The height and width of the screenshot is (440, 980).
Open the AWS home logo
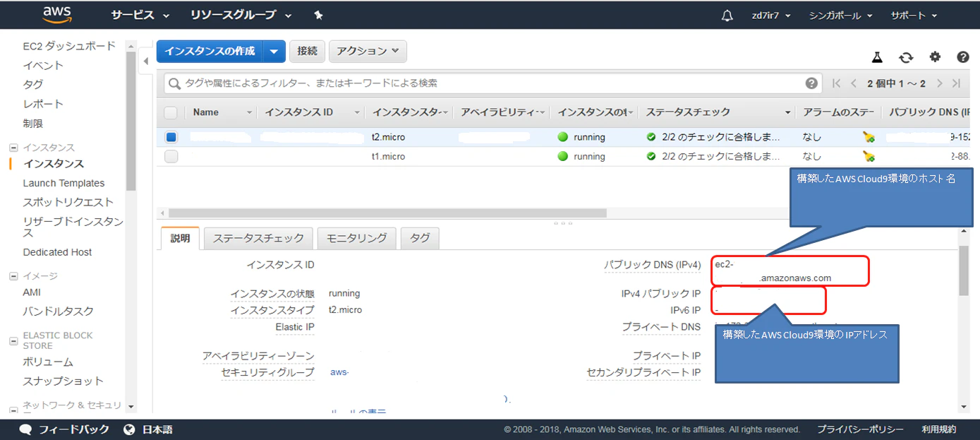click(x=58, y=14)
